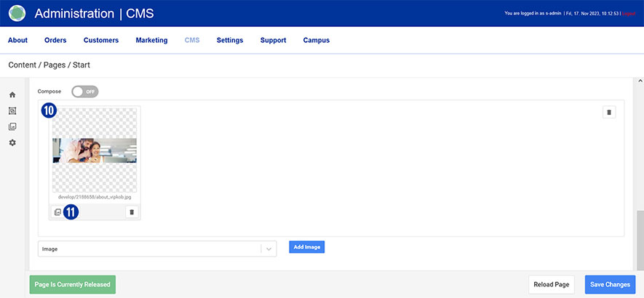644x298 pixels.
Task: Click the settings gear in left sidebar
Action: pos(12,142)
